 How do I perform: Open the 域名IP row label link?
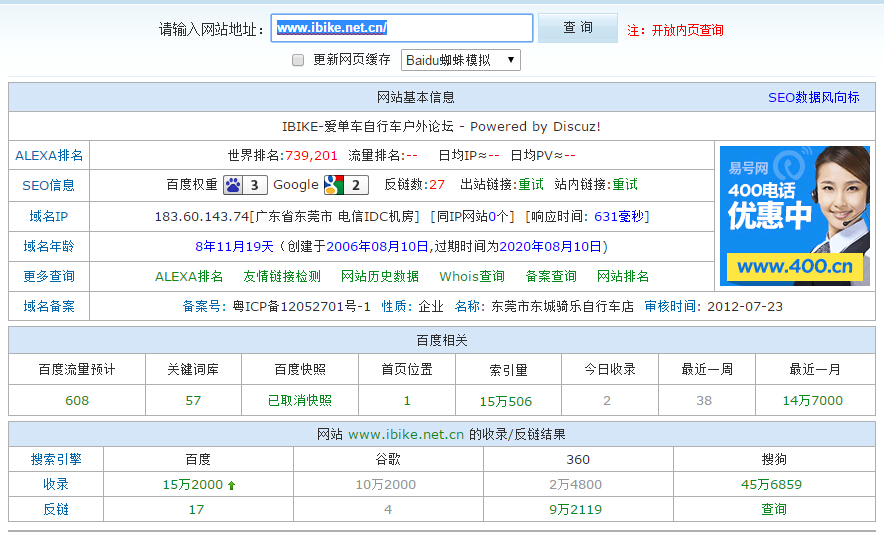(48, 217)
